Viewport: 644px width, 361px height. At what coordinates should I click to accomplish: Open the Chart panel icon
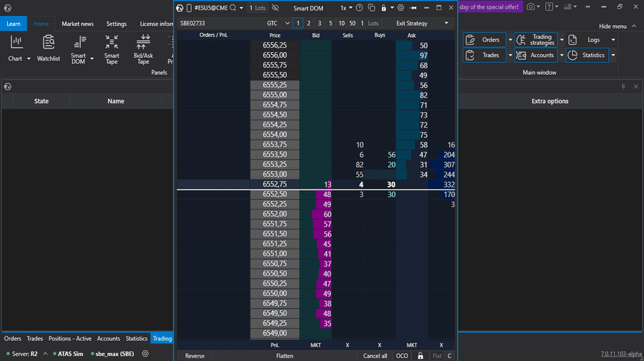coord(16,43)
